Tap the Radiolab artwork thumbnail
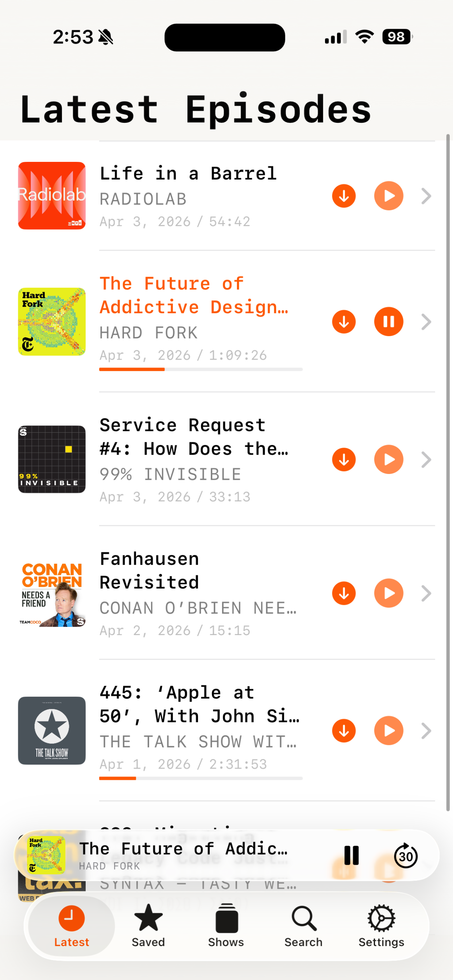 (52, 195)
